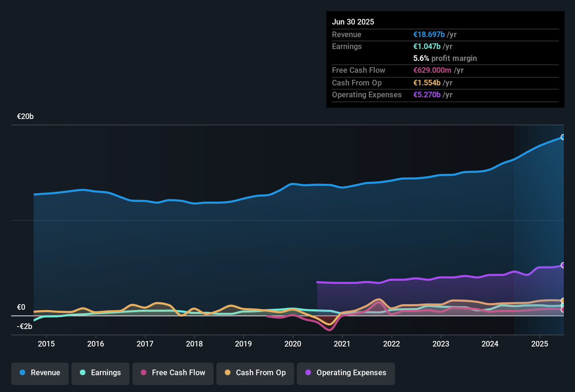Select the Revenue endpoint marker on chart
Image resolution: width=575 pixels, height=392 pixels.
(563, 138)
